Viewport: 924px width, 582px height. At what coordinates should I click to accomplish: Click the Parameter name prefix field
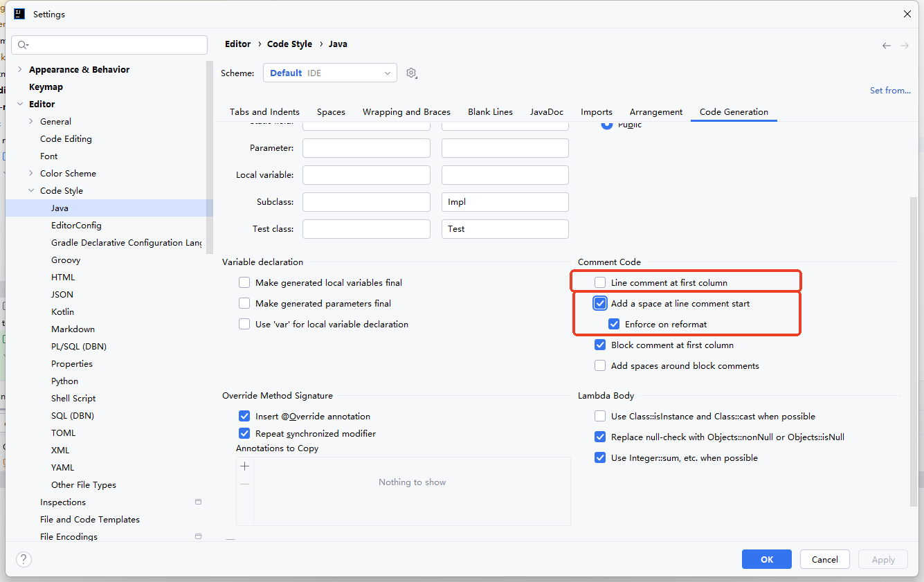[366, 148]
